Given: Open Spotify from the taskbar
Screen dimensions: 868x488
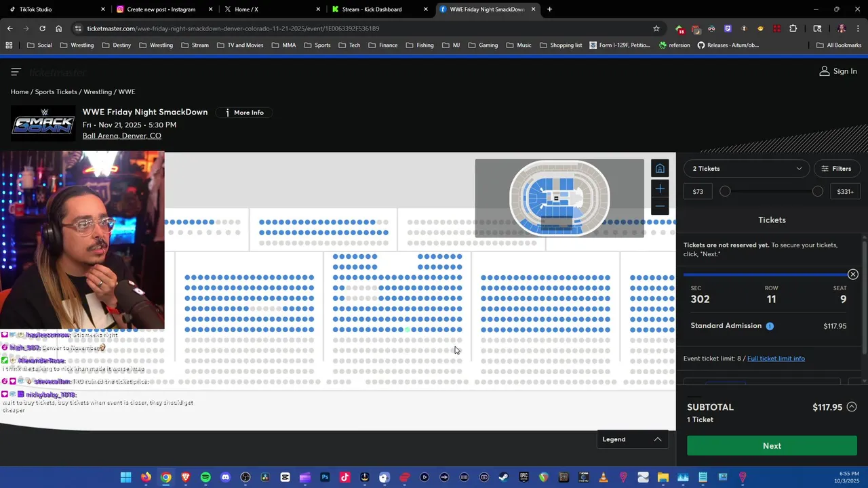Looking at the screenshot, I should (205, 477).
